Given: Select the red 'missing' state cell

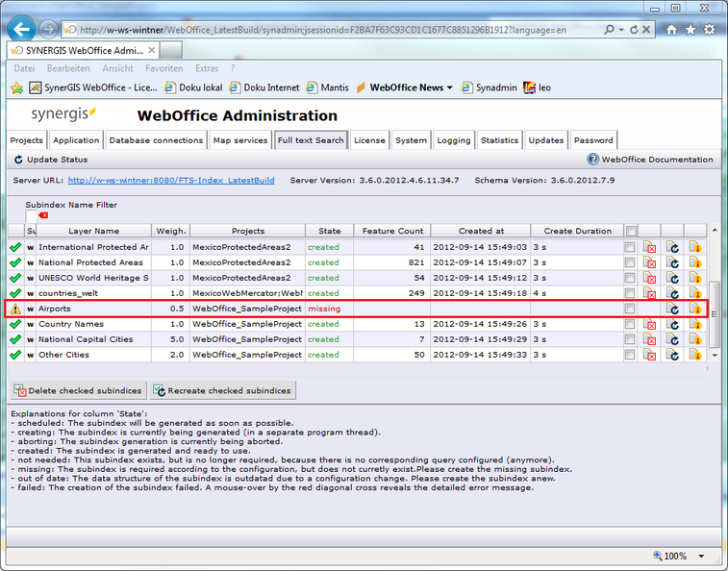Looking at the screenshot, I should click(x=330, y=309).
